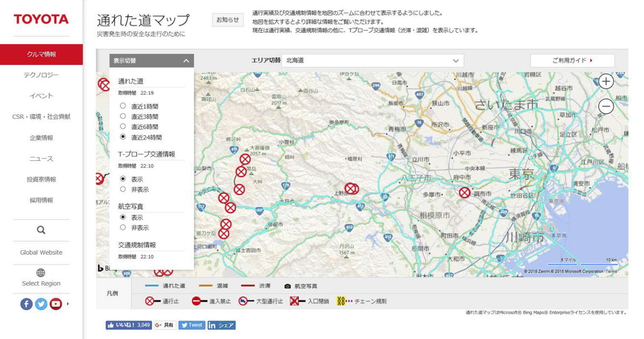The width and height of the screenshot is (644, 339).
Task: Open the Facebook icon in sidebar
Action: 26,304
